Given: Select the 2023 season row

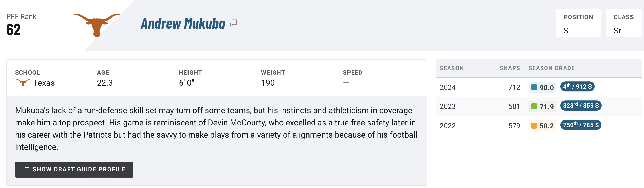Looking at the screenshot, I should [x=539, y=106].
